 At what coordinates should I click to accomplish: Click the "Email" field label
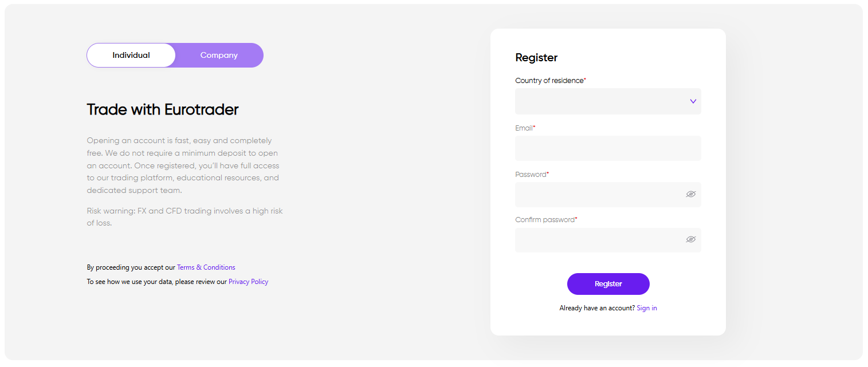coord(524,128)
